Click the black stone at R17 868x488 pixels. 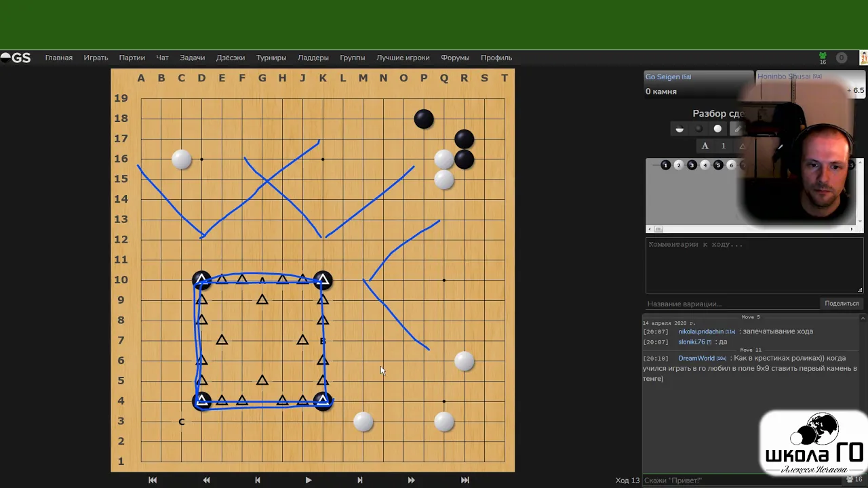click(465, 139)
